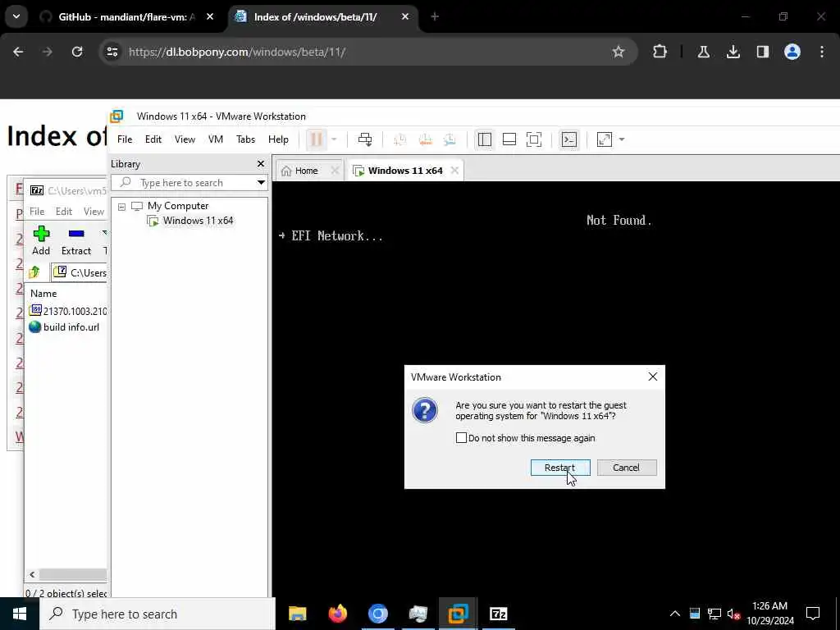The height and width of the screenshot is (630, 840).
Task: Close the 'Index of /windows/beta/11/' browser tab
Action: click(x=405, y=16)
